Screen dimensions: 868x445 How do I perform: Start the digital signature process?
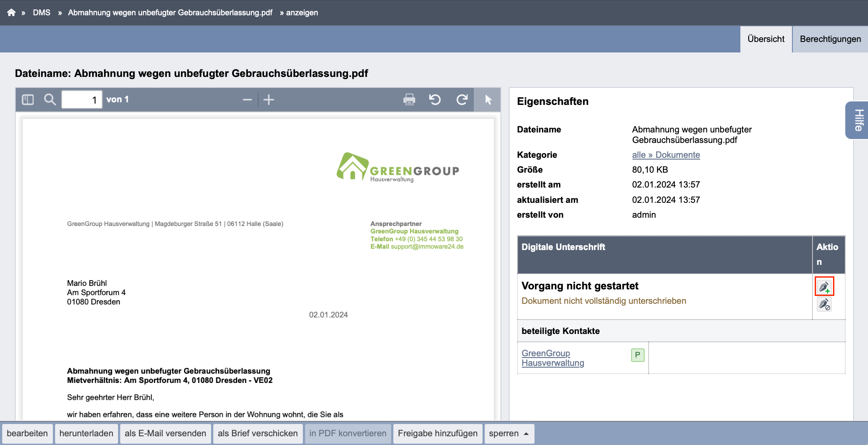point(824,286)
